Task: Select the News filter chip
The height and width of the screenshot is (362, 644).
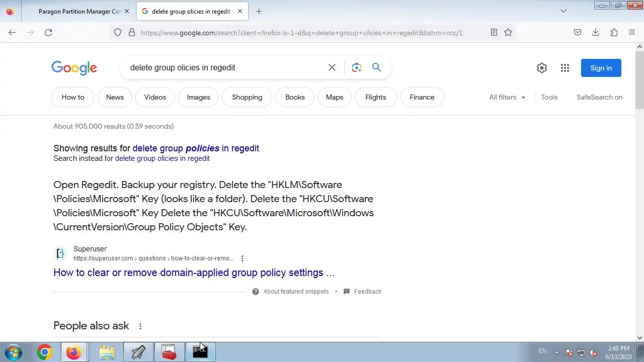Action: tap(115, 97)
